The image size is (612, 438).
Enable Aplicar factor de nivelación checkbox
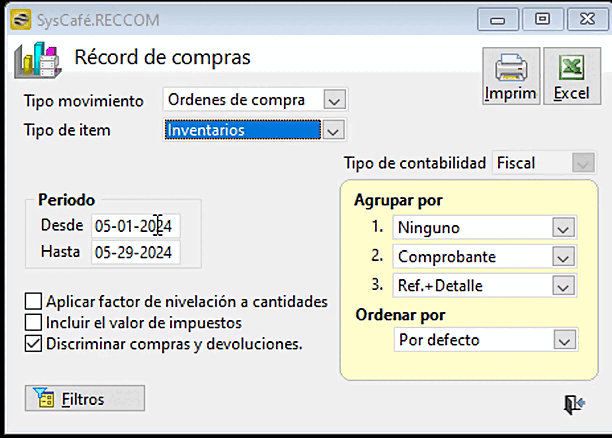click(34, 301)
